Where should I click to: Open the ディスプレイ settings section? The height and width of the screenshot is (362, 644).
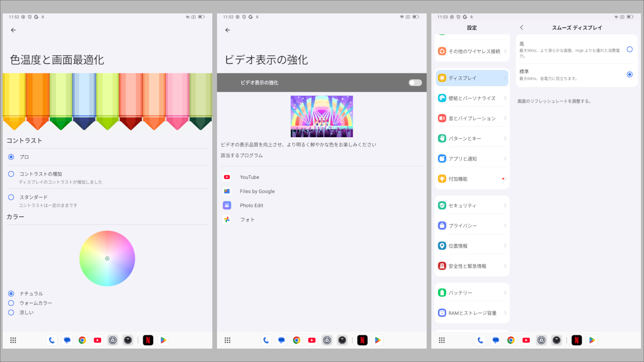coord(471,78)
